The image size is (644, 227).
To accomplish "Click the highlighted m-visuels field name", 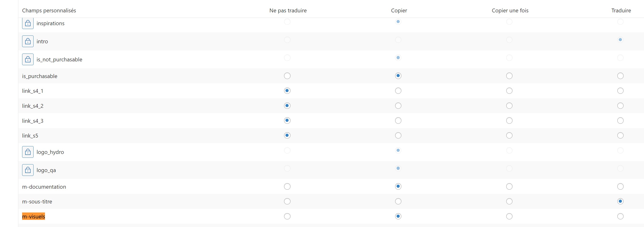I will coord(34,216).
